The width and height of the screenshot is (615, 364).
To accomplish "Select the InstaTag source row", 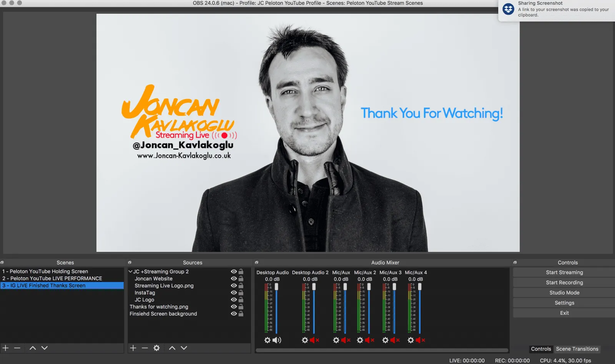I will click(189, 293).
